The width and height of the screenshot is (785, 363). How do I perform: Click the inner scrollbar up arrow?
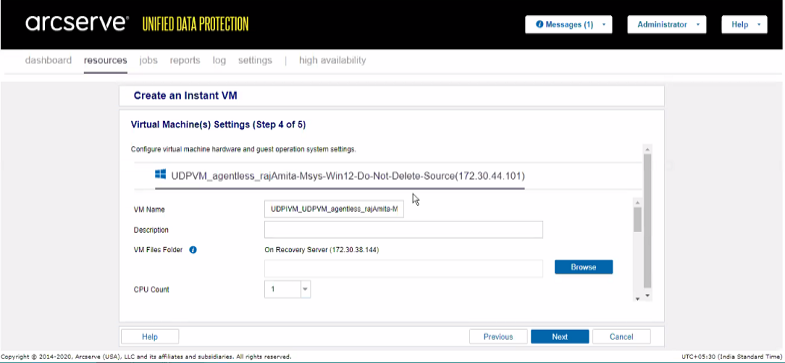click(x=637, y=202)
